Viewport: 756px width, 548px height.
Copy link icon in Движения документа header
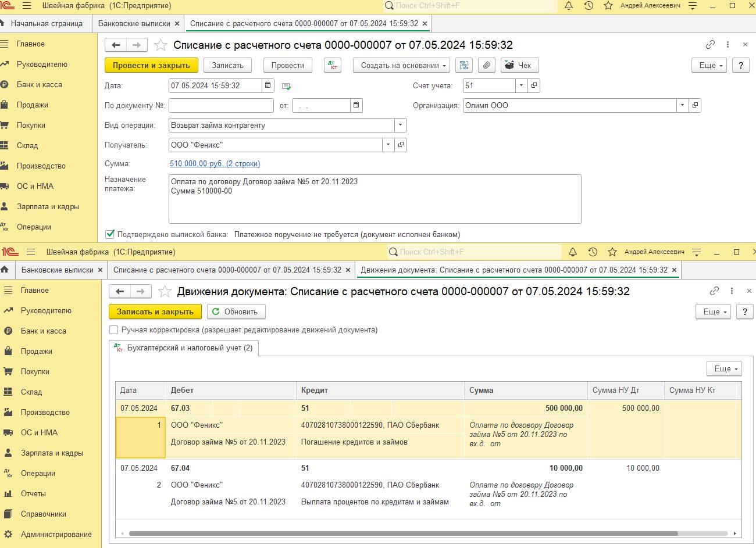point(714,291)
